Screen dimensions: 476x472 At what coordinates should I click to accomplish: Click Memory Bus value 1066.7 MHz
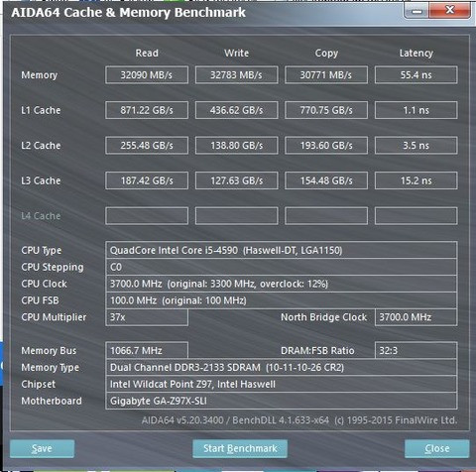(147, 350)
